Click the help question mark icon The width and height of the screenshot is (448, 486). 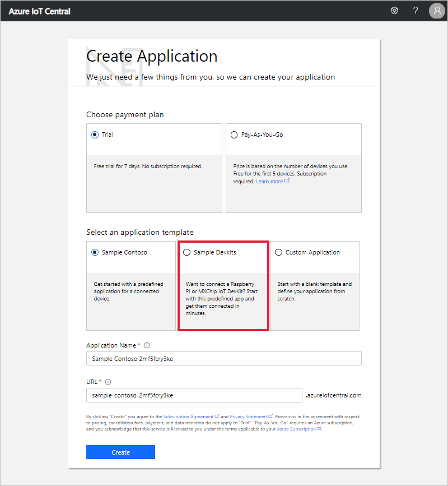[415, 10]
